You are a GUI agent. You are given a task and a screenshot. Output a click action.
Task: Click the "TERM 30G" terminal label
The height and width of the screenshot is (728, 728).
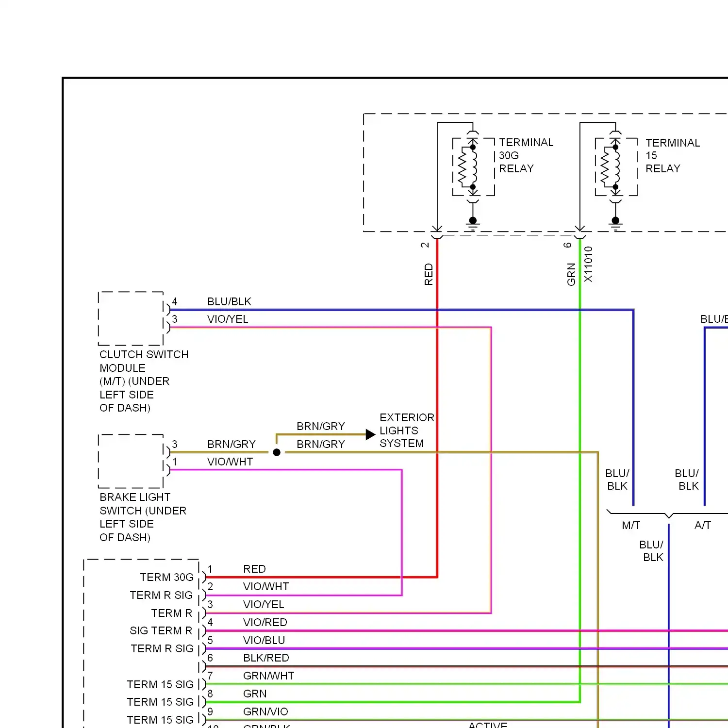point(166,577)
